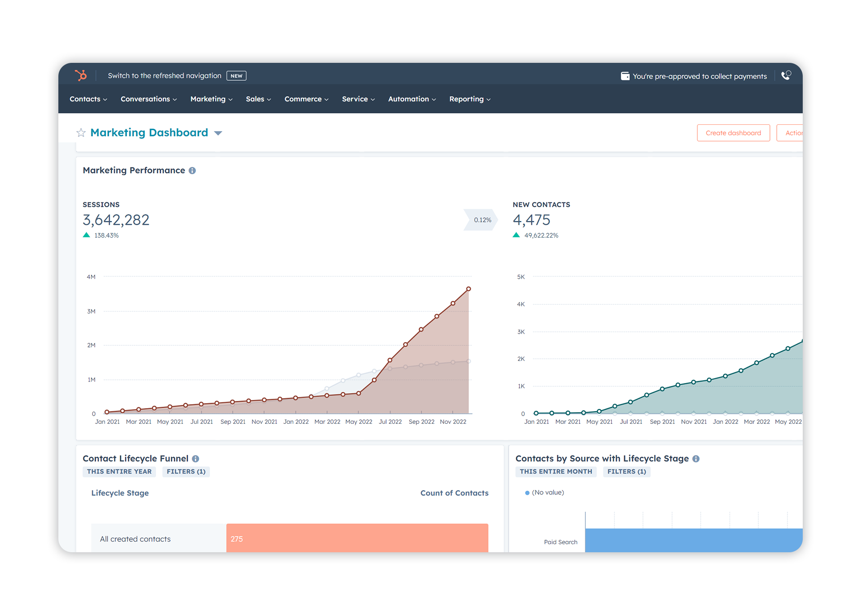Open the phone calling icon
This screenshot has height=616, width=862.
[786, 75]
